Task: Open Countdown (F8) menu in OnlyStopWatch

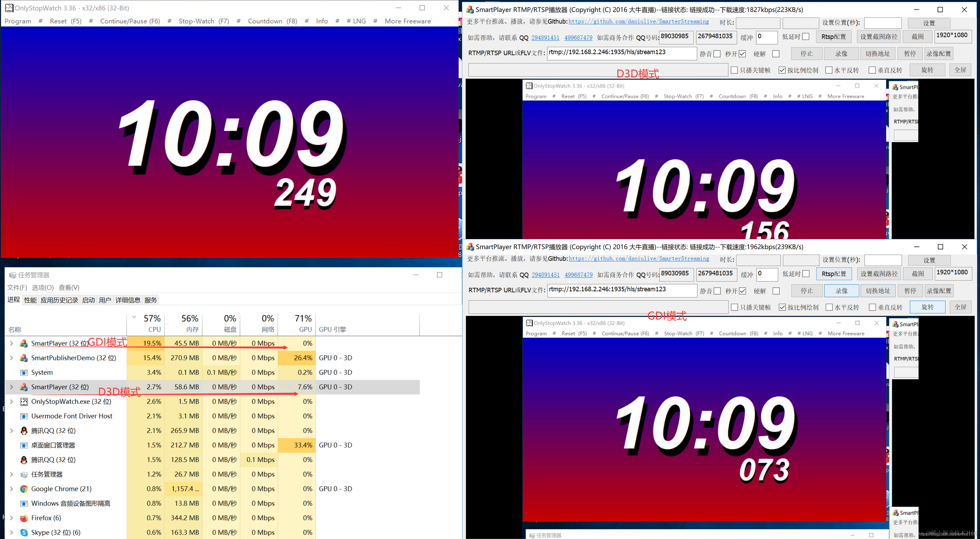Action: point(273,21)
